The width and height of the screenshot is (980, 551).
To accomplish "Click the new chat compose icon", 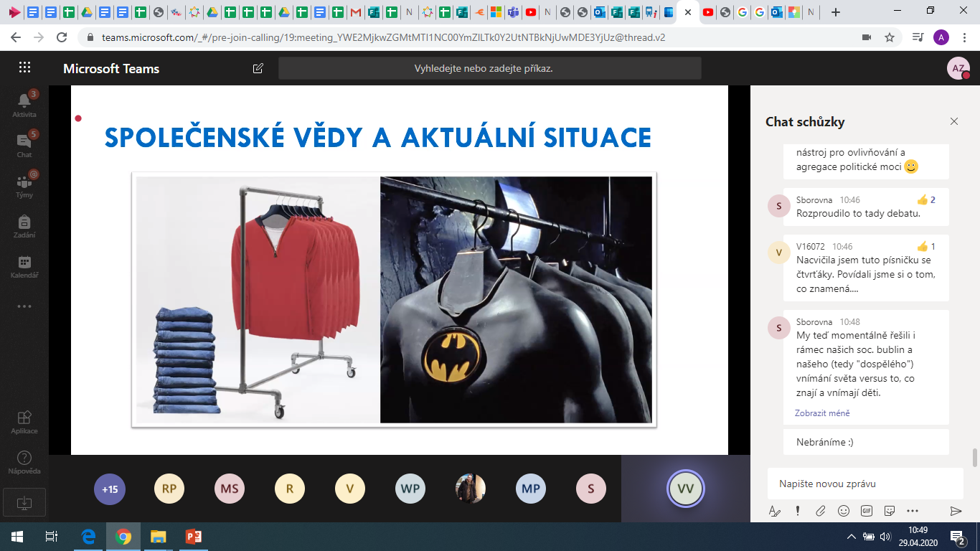I will pyautogui.click(x=258, y=69).
